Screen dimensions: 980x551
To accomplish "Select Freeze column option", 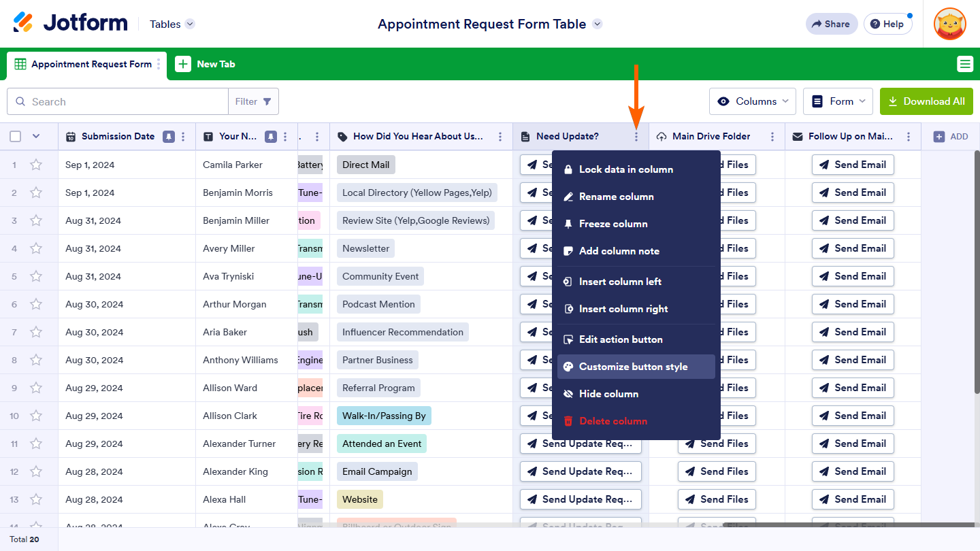I will click(636, 224).
